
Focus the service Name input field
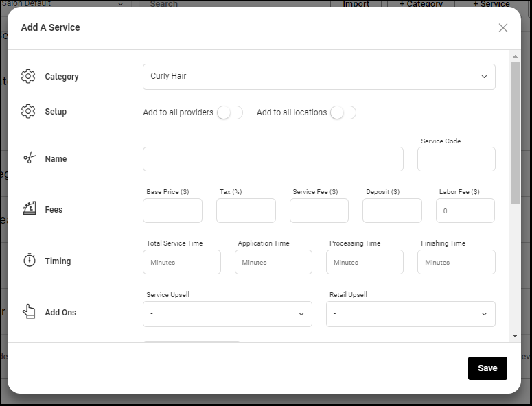[273, 159]
